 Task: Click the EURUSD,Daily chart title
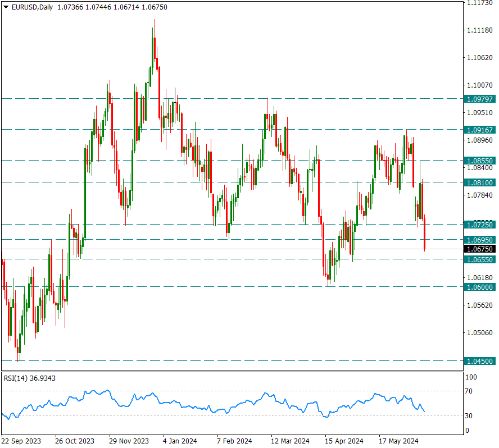(x=32, y=7)
